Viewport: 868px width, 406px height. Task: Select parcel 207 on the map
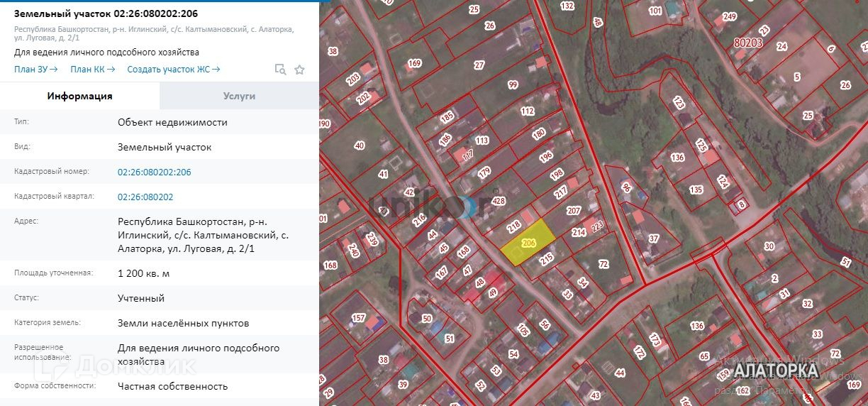(574, 210)
